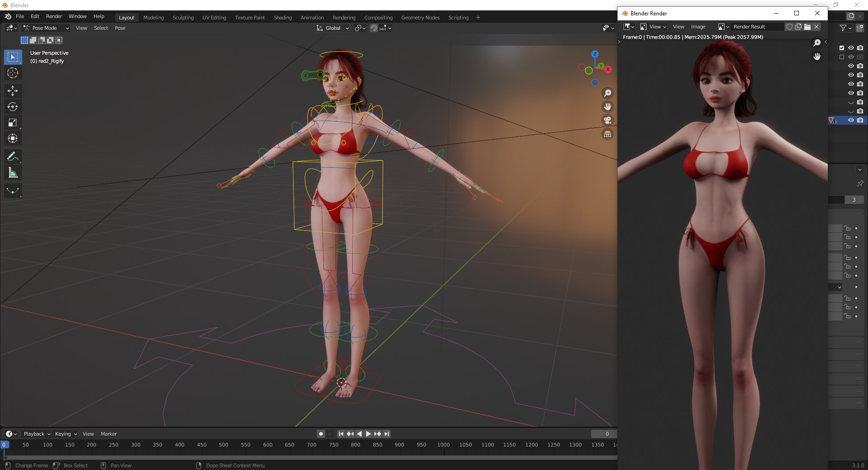
Task: Click the 3D viewport pan hand icon
Action: [608, 107]
